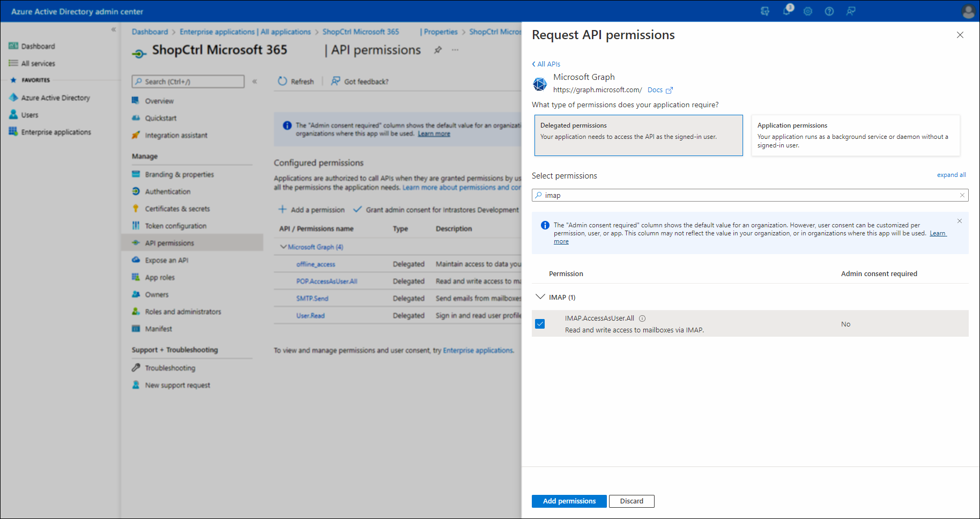Open the top bar feedback icon
The width and height of the screenshot is (980, 519).
click(851, 11)
